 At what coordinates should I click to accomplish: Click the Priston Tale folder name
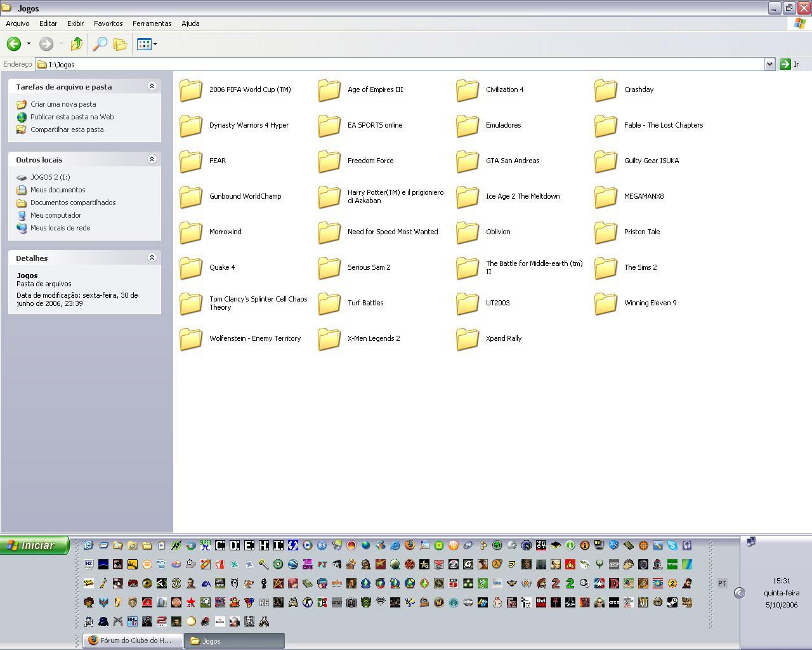click(642, 232)
